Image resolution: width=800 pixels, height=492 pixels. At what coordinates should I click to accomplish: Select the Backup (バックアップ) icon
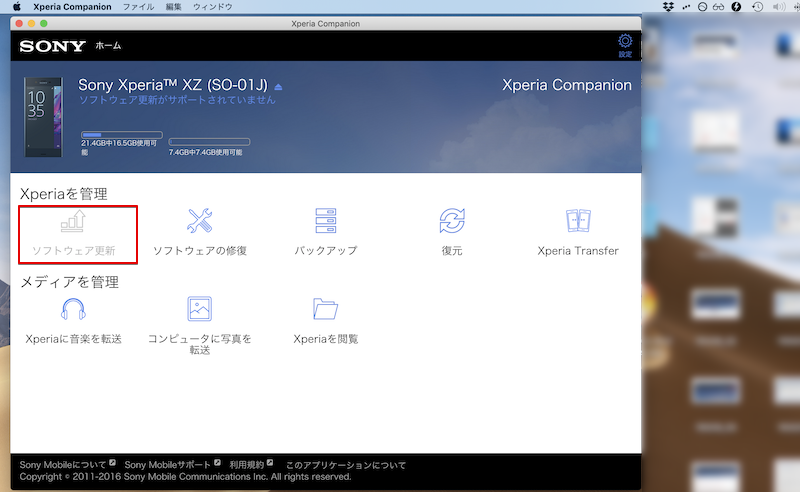point(326,221)
